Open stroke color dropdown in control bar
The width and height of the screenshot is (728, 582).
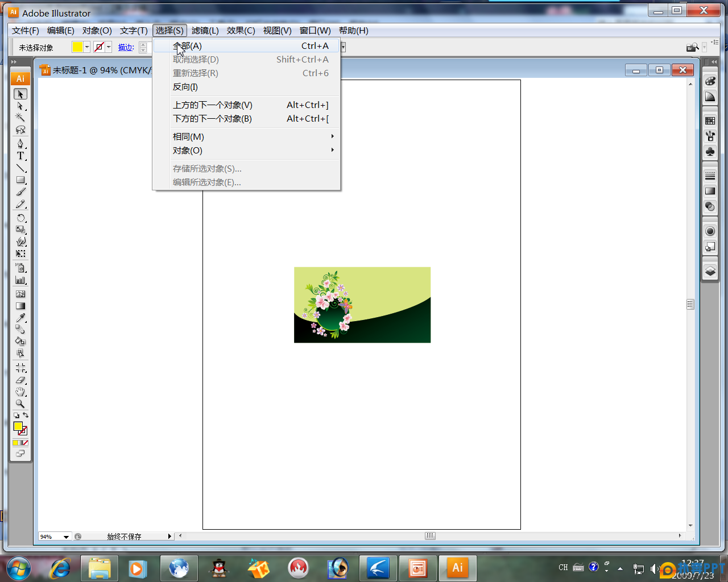[109, 47]
